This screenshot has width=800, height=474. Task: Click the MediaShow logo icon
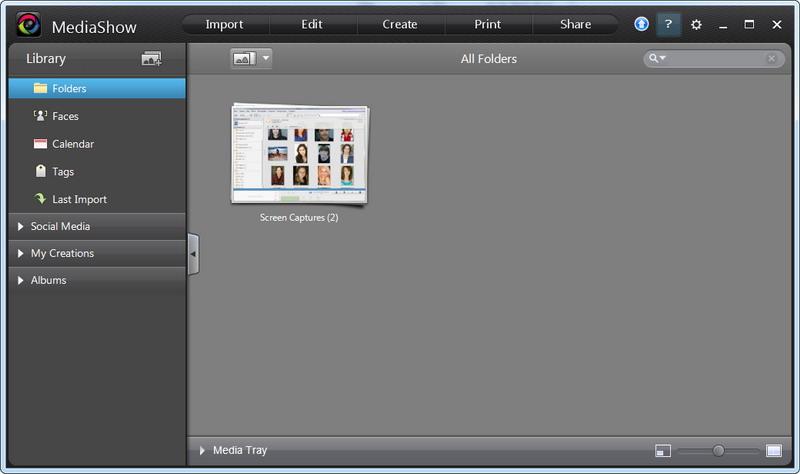tap(29, 24)
